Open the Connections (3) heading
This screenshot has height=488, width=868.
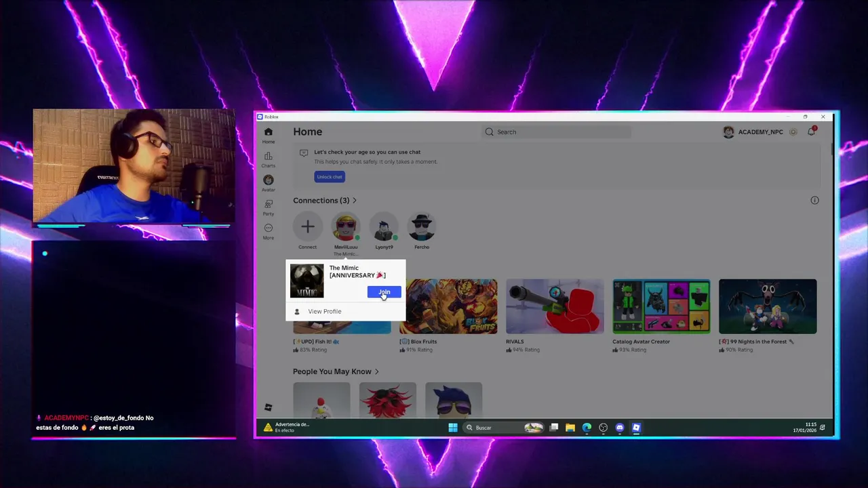pos(321,201)
